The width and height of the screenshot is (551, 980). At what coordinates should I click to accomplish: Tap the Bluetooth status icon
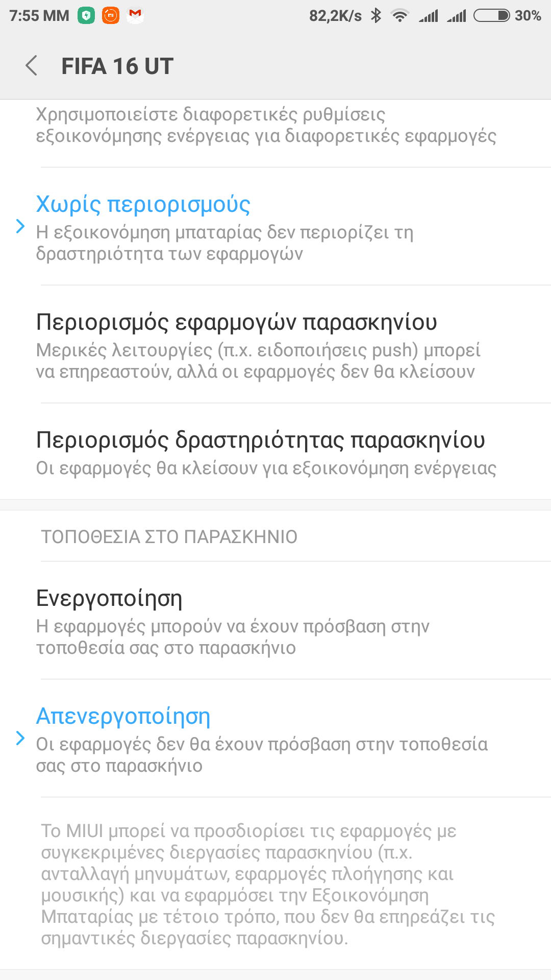pos(376,16)
